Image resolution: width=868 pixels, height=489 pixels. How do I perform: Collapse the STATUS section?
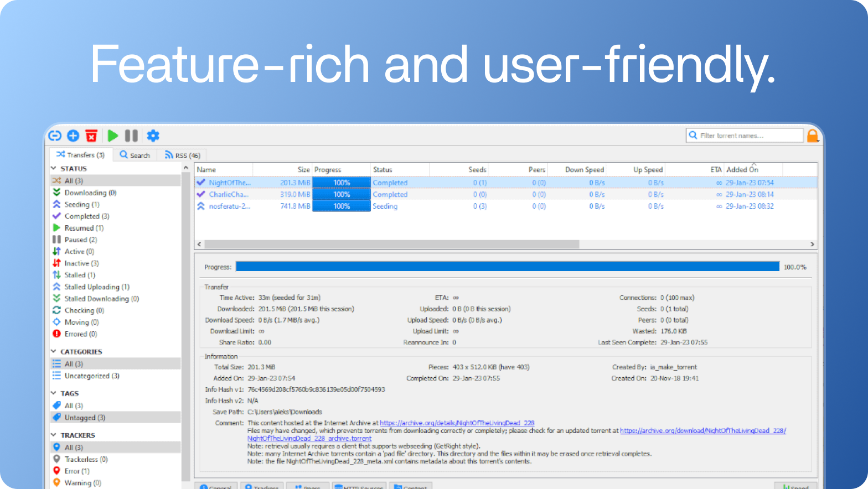click(54, 169)
